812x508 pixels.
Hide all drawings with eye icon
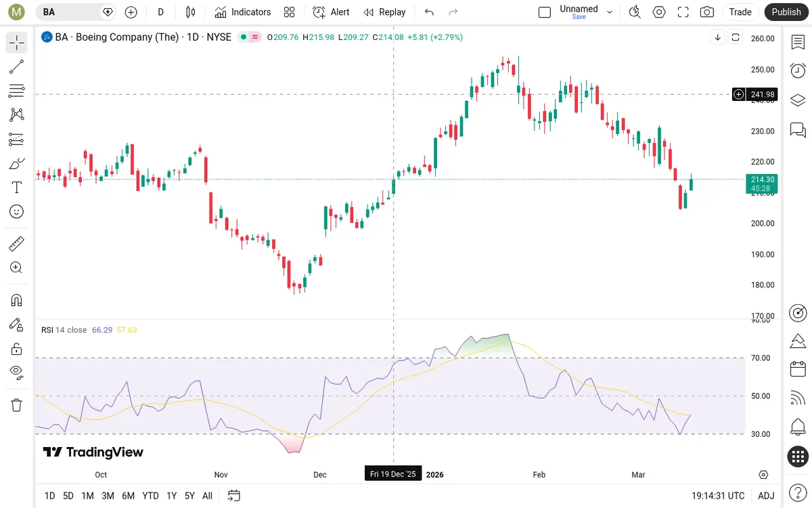click(17, 373)
